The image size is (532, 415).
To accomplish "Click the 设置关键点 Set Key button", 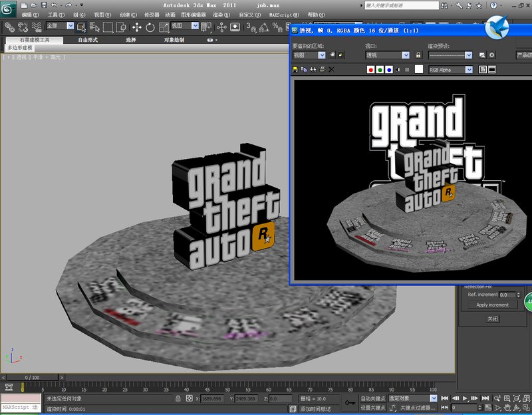I will tap(372, 408).
